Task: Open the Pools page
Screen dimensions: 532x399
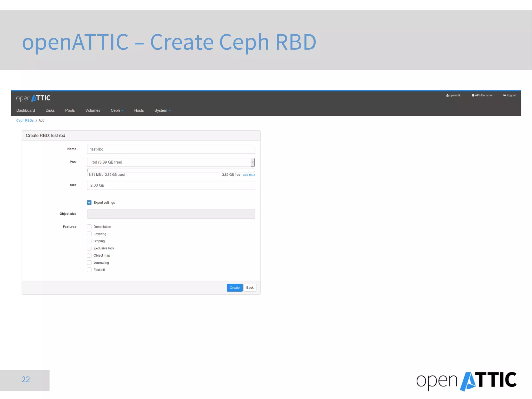Action: pyautogui.click(x=70, y=110)
